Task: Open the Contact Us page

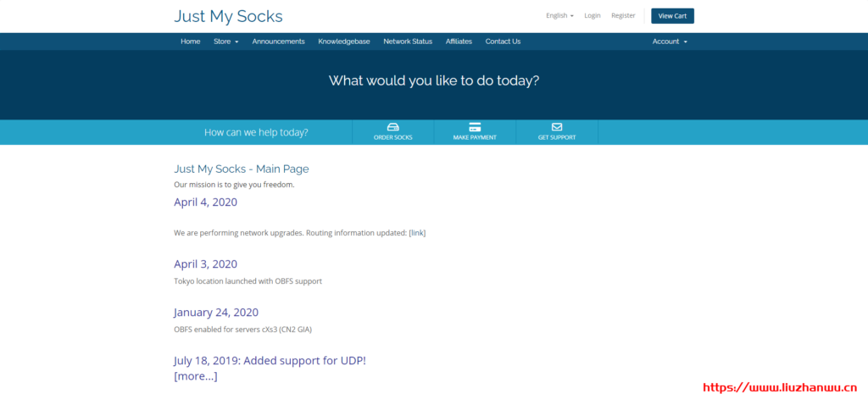Action: pyautogui.click(x=503, y=42)
